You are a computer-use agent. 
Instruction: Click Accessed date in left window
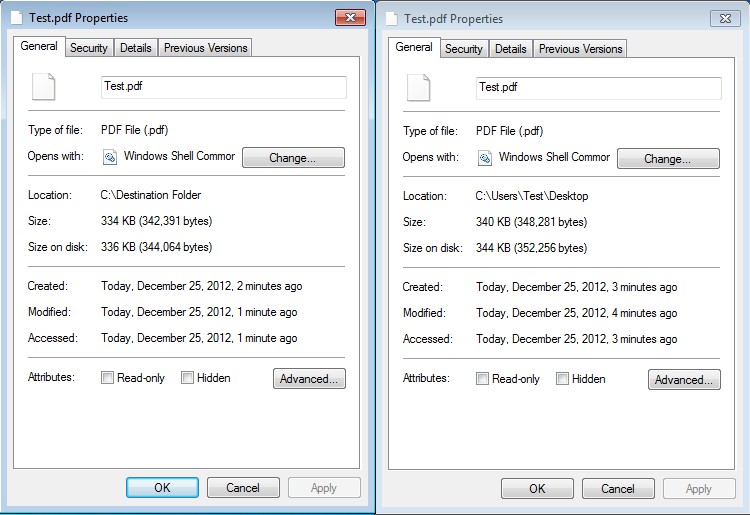(x=199, y=338)
